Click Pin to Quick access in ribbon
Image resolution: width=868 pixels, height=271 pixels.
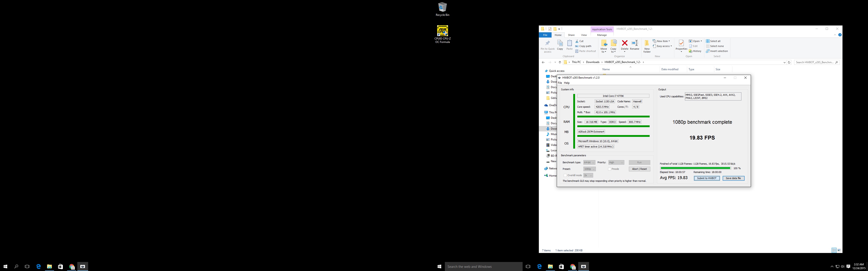[x=547, y=47]
